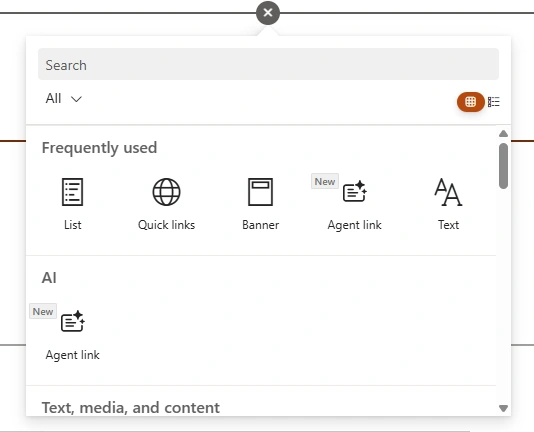This screenshot has height=432, width=534.
Task: Insert the Banner web part
Action: point(261,204)
